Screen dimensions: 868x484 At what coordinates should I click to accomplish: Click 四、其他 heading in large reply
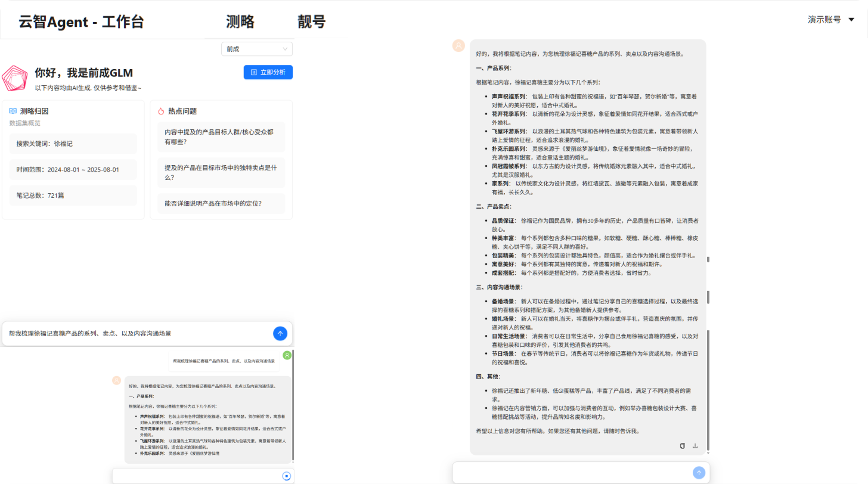click(x=488, y=377)
